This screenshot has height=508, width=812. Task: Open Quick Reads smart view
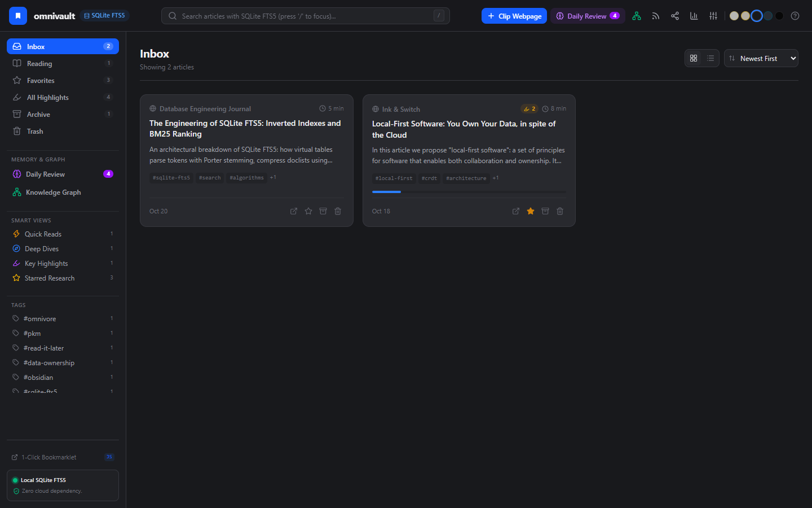point(63,234)
